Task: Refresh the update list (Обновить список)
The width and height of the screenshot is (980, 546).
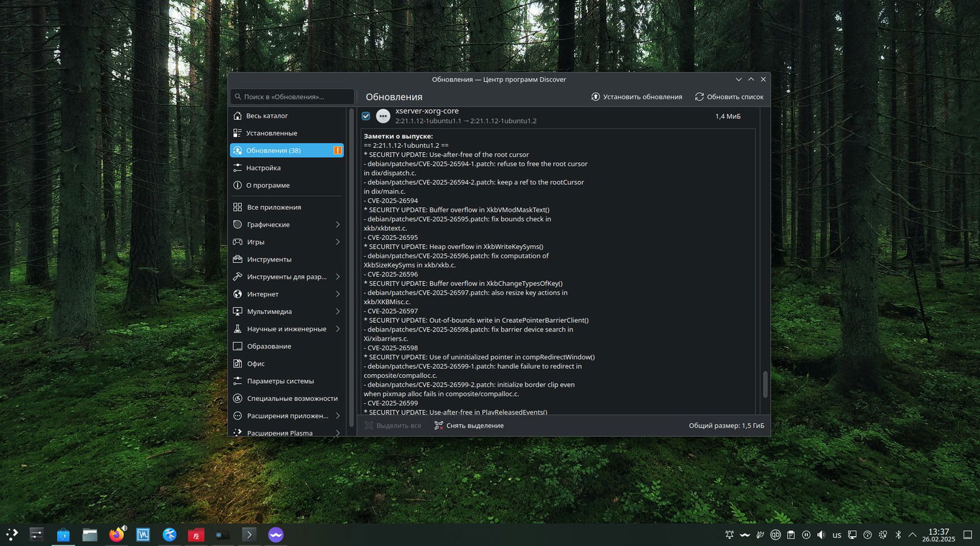Action: click(729, 97)
